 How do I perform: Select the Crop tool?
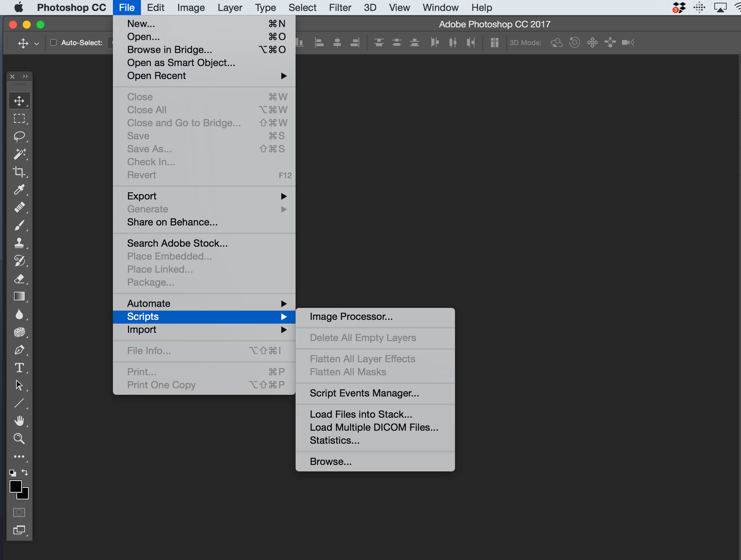19,172
